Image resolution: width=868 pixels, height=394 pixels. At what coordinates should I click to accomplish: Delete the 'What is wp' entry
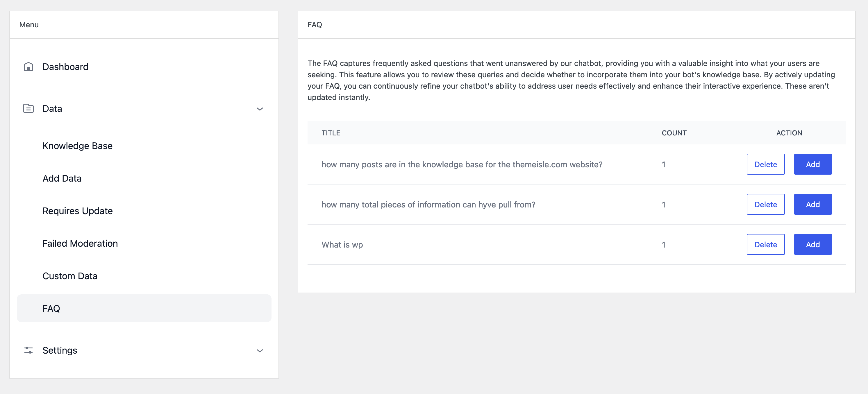765,244
